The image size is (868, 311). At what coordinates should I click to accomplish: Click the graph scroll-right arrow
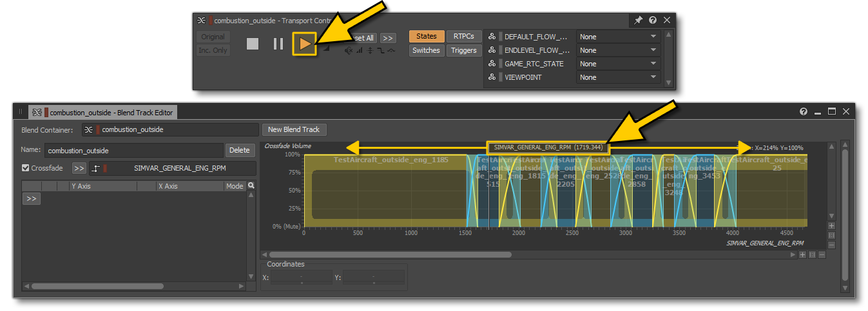(x=793, y=254)
